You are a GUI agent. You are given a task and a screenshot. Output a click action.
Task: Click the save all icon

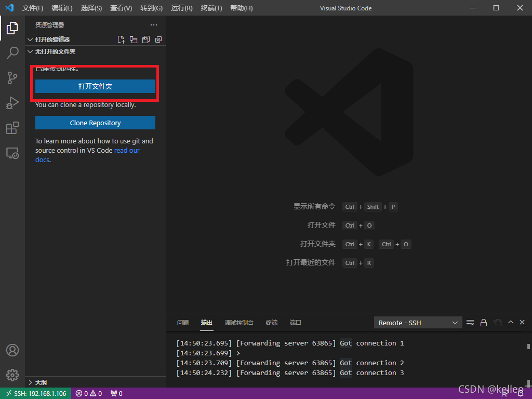click(146, 39)
